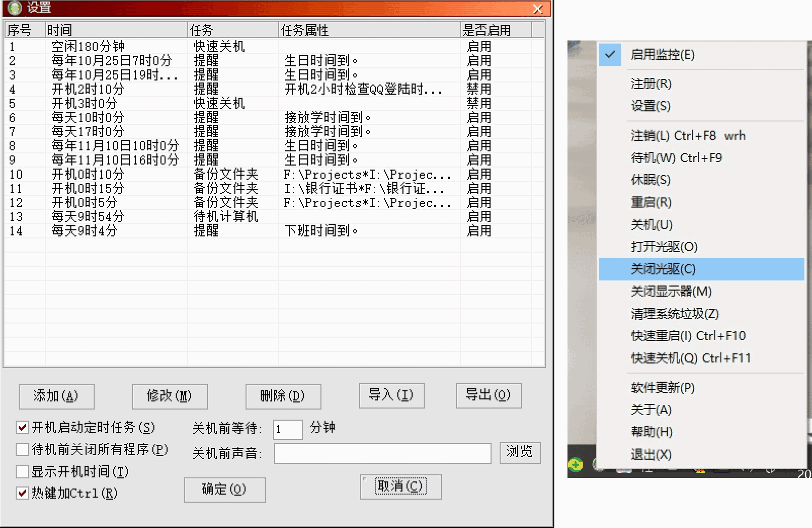812x528 pixels.
Task: Toggle 热键加Ctrl(R) checkbox
Action: coord(22,494)
